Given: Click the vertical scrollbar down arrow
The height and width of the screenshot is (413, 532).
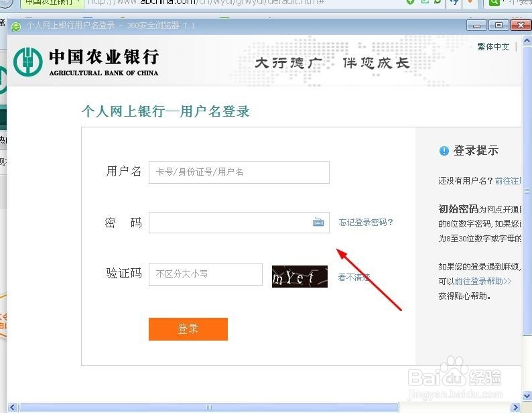Looking at the screenshot, I should [x=527, y=396].
